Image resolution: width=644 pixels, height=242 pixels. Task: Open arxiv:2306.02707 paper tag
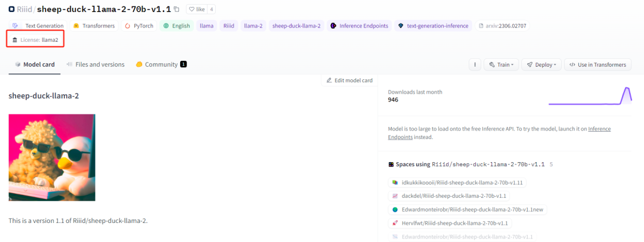pyautogui.click(x=503, y=26)
